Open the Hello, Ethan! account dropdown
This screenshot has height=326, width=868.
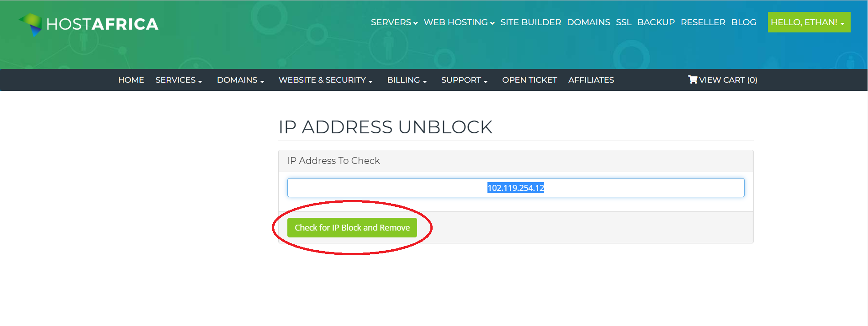tap(809, 22)
